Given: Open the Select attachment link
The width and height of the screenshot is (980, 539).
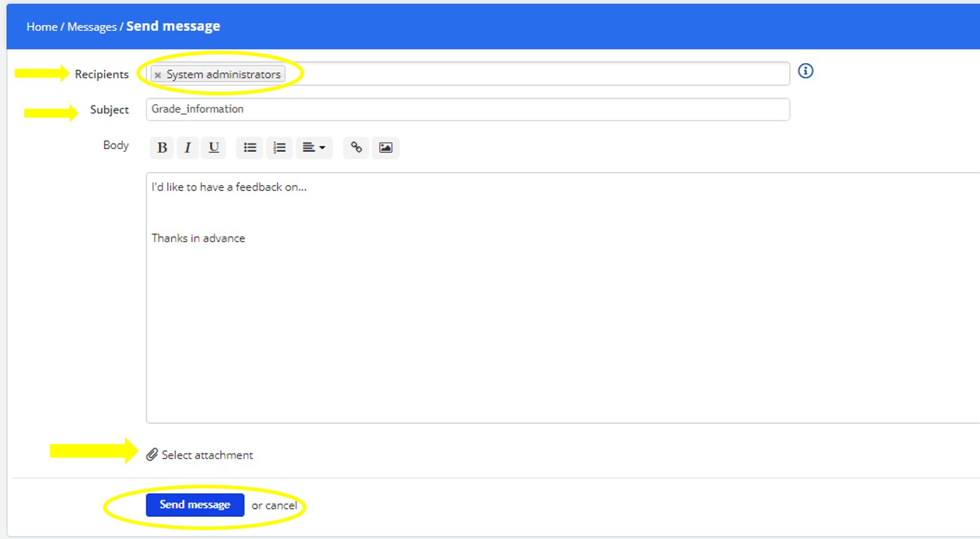Looking at the screenshot, I should (x=207, y=455).
